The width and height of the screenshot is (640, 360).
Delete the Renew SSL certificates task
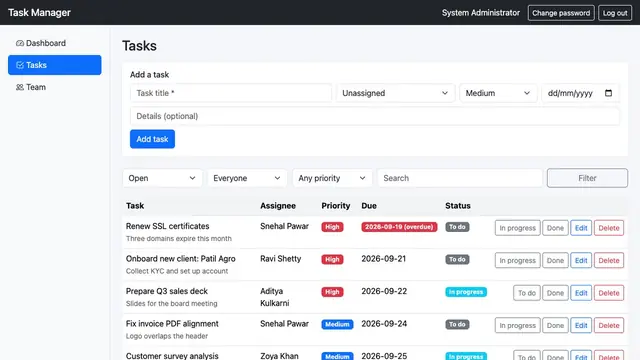[x=609, y=228]
